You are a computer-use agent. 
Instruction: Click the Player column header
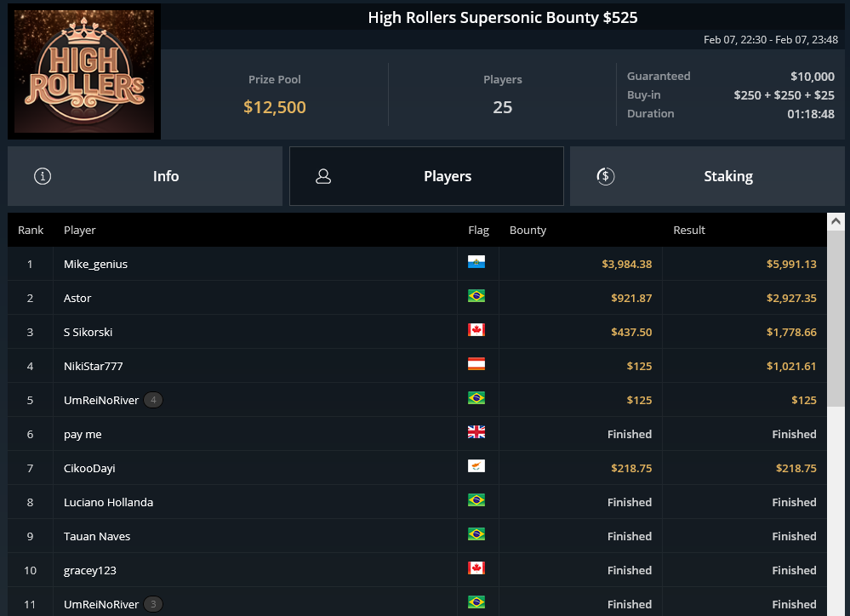pyautogui.click(x=80, y=230)
